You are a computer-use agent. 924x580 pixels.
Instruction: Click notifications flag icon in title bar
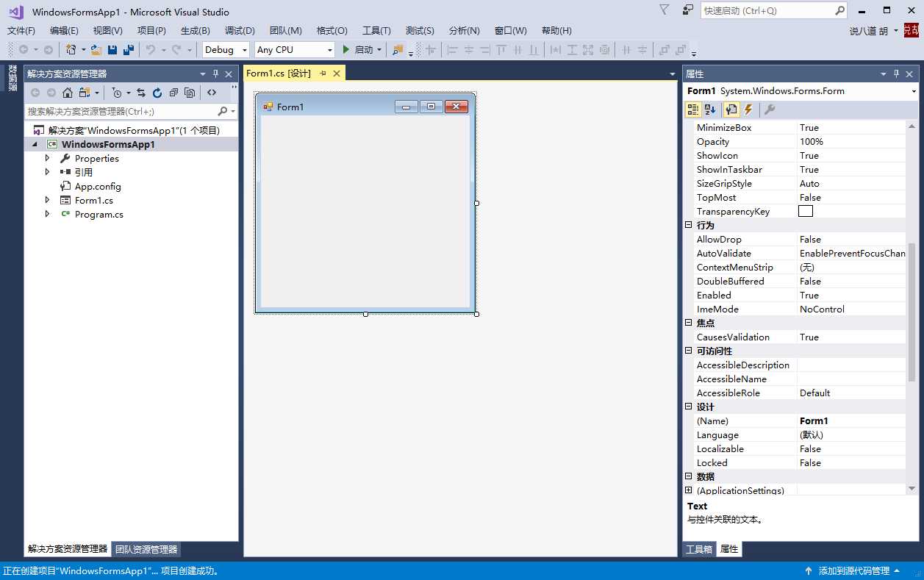coord(665,10)
